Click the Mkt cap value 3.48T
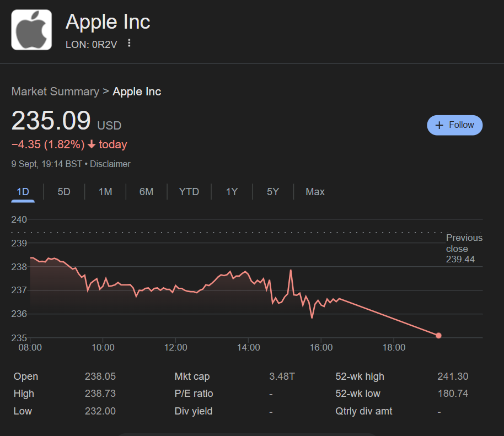504x436 pixels. coord(282,376)
